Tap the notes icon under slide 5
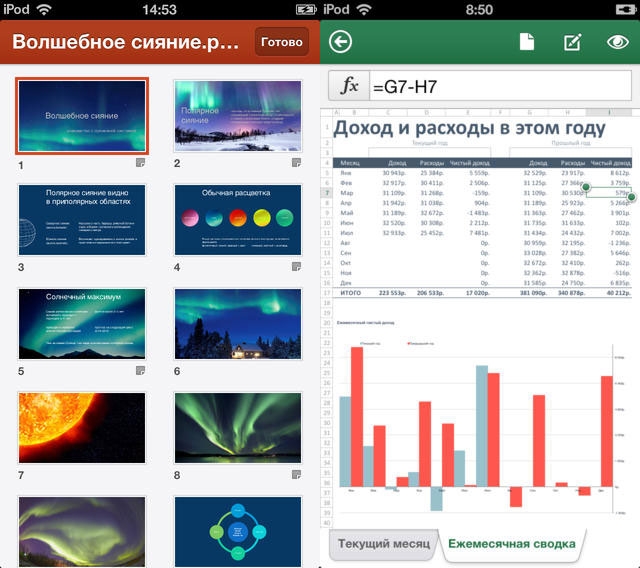Screen dimensions: 640x568 141,370
